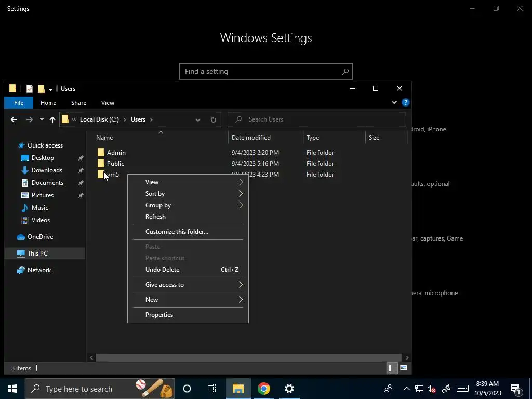The image size is (532, 399).
Task: Choose Undo Delete from context menu
Action: pyautogui.click(x=188, y=270)
